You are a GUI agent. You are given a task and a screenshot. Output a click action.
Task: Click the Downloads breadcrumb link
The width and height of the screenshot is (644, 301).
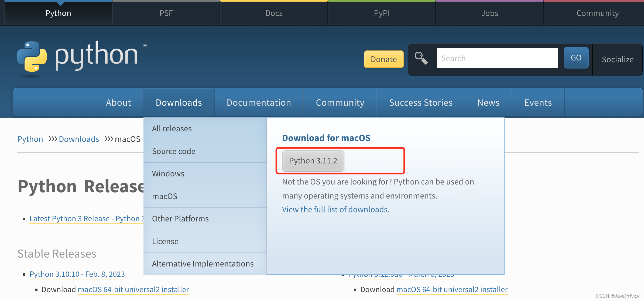[x=79, y=139]
